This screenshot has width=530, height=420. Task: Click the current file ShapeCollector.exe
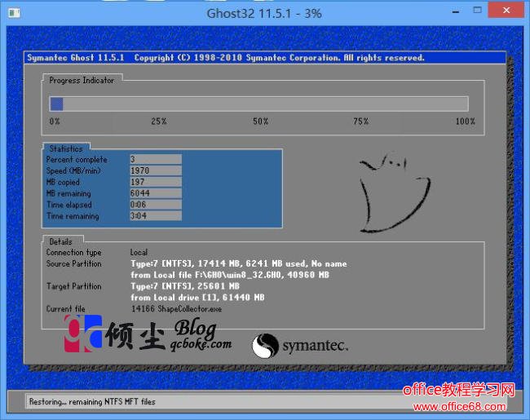point(190,309)
